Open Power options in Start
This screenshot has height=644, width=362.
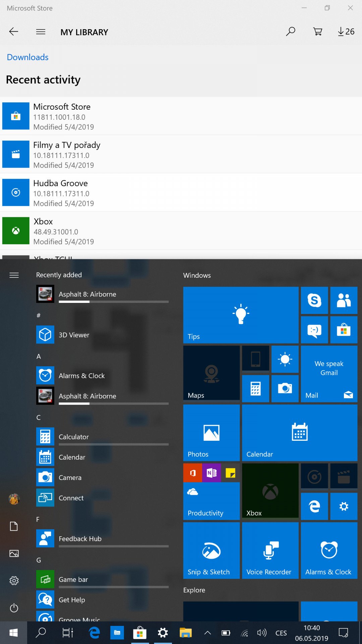coord(14,608)
